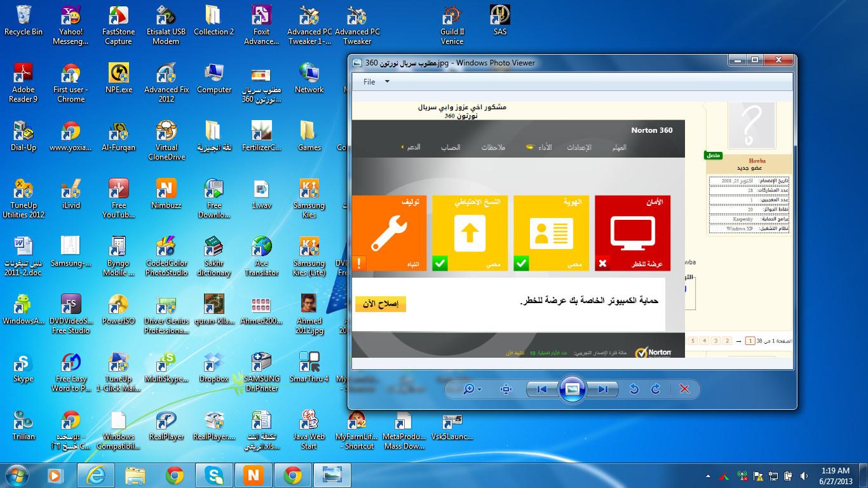Open PowerISO desktop shortcut
Viewport: 868px width, 488px height.
point(119,310)
